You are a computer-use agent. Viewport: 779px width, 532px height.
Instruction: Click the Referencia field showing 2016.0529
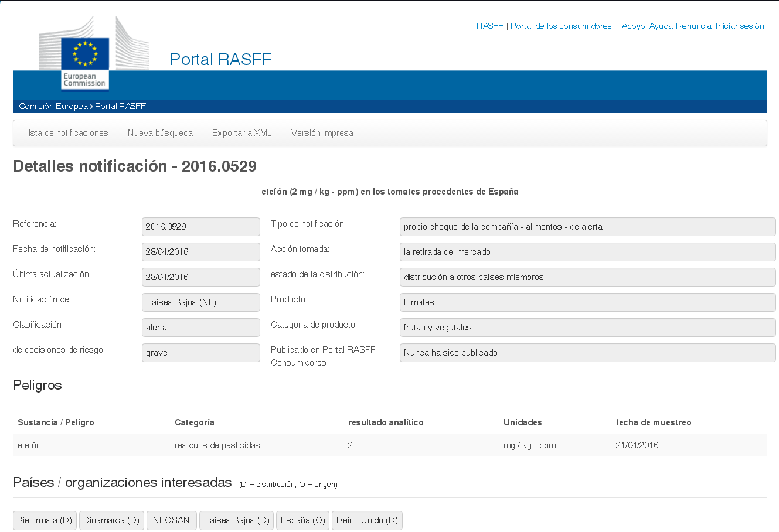pos(200,227)
